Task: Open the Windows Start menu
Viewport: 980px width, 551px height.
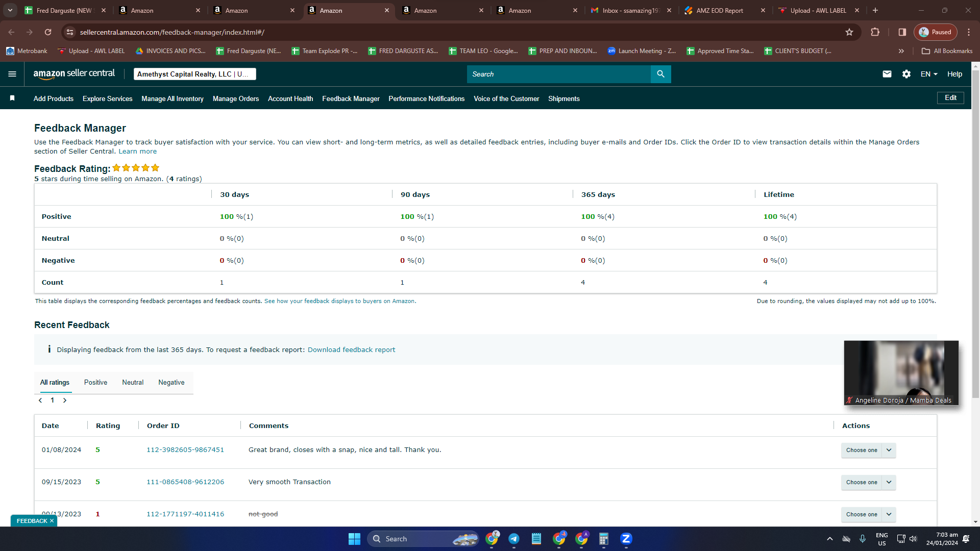Action: click(354, 539)
